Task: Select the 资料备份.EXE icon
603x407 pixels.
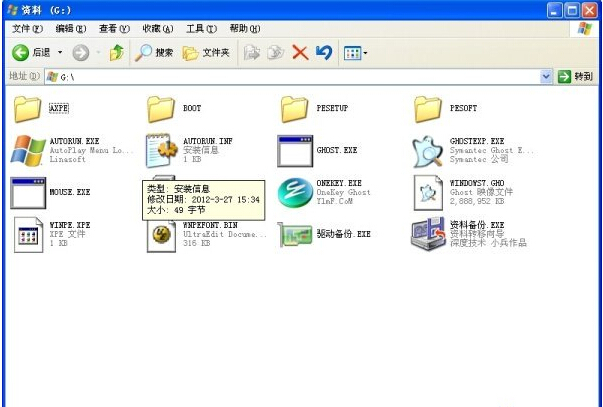Action: (428, 234)
